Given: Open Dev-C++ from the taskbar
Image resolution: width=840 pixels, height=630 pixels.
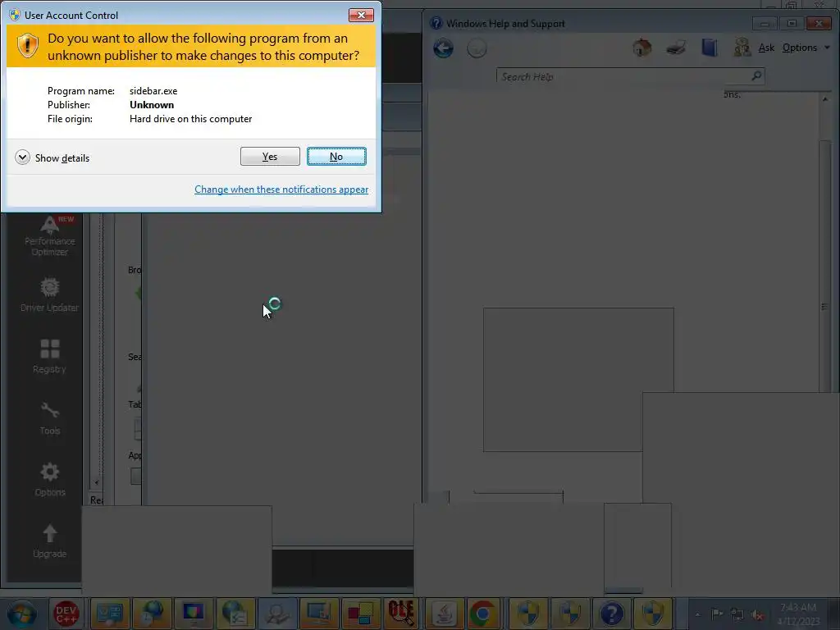Looking at the screenshot, I should pos(66,614).
